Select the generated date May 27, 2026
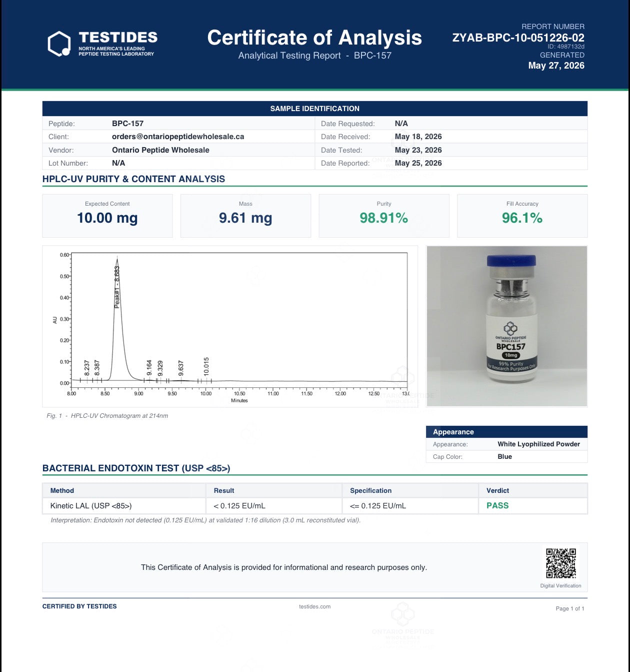This screenshot has height=672, width=630. click(556, 66)
